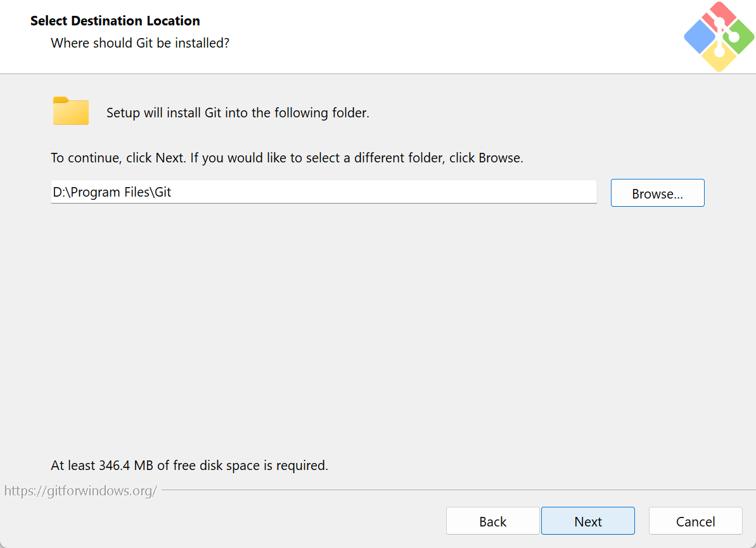Open the gitforwindows.org link
Screen dimensions: 756x548
pyautogui.click(x=80, y=491)
